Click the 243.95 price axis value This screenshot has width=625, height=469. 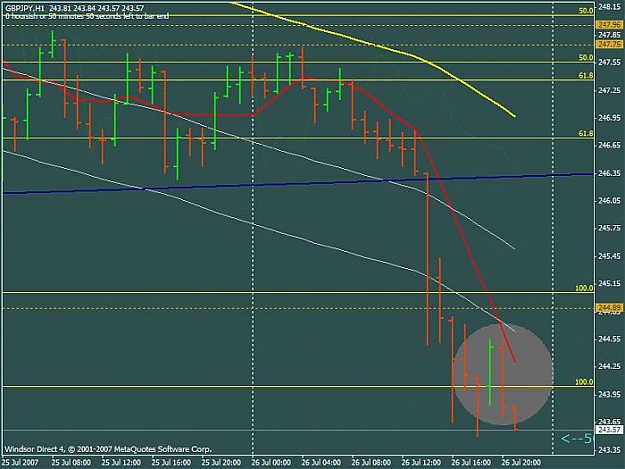click(x=609, y=394)
